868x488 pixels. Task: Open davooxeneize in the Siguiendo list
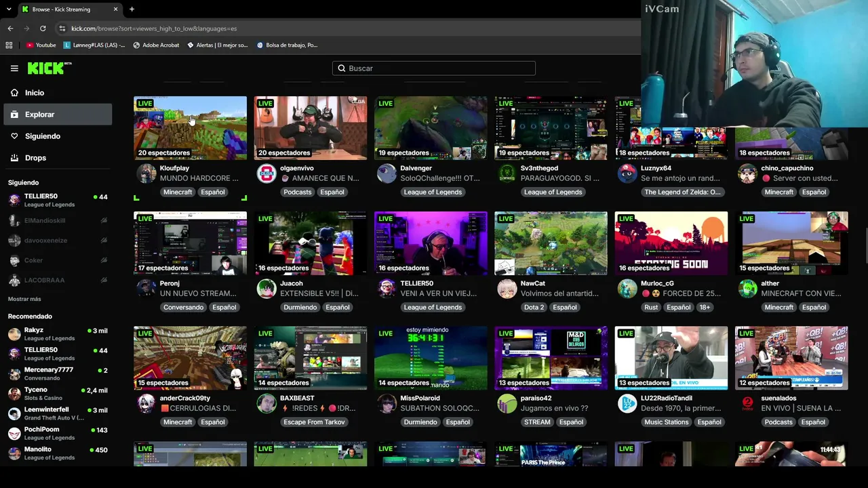tap(58, 240)
